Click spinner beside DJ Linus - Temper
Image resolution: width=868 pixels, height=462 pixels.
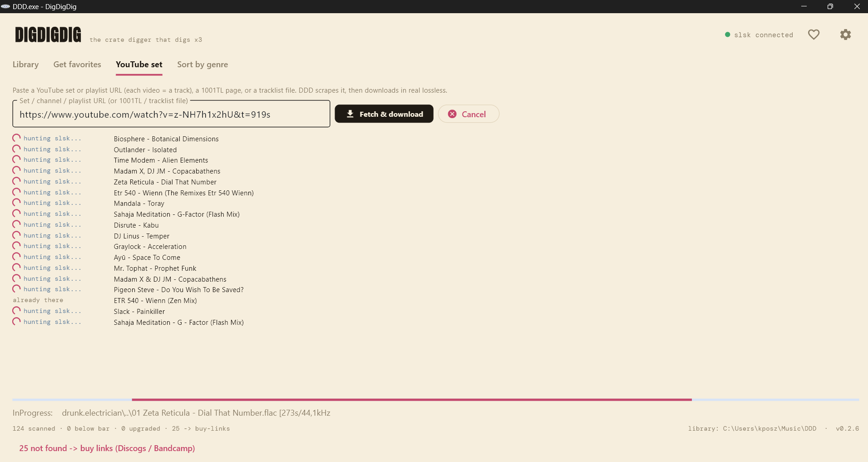coord(17,235)
